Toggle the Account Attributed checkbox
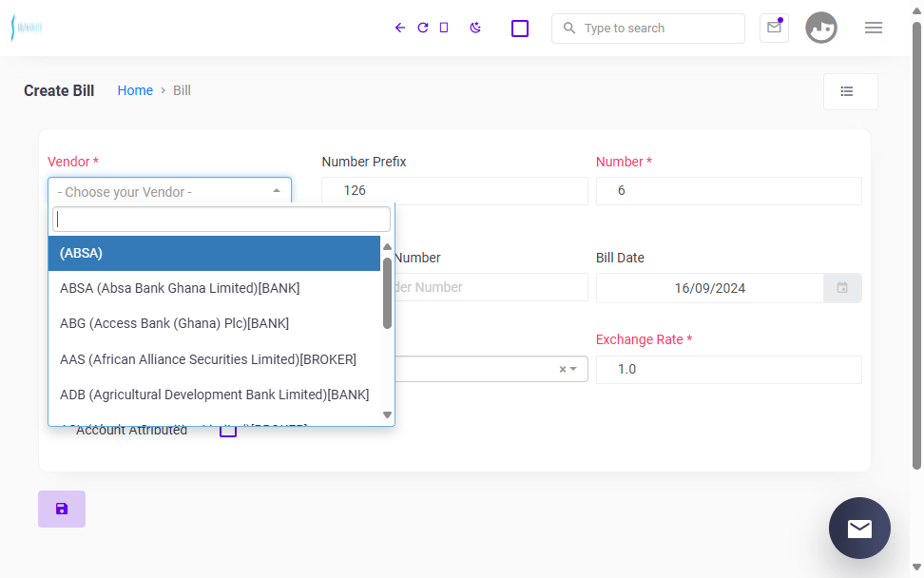 pyautogui.click(x=228, y=431)
